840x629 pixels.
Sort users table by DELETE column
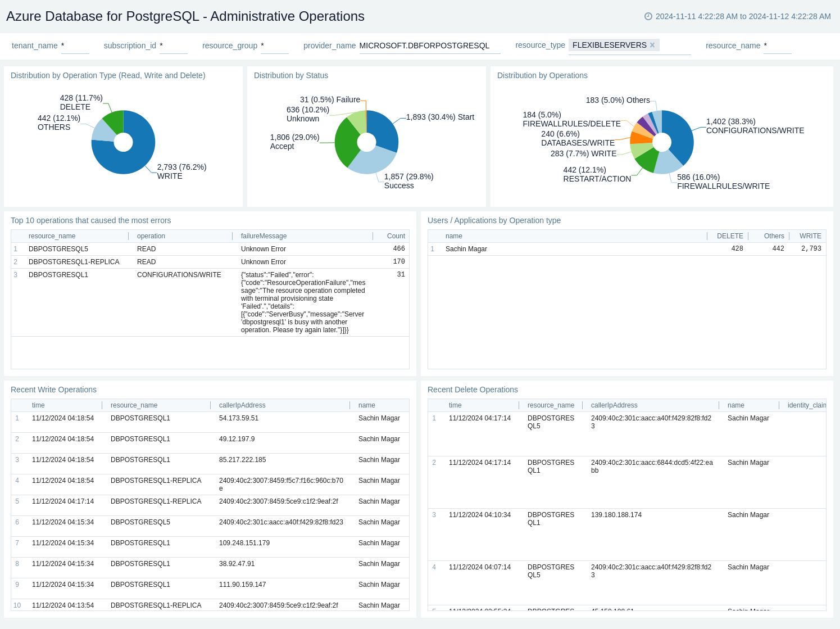pos(730,236)
